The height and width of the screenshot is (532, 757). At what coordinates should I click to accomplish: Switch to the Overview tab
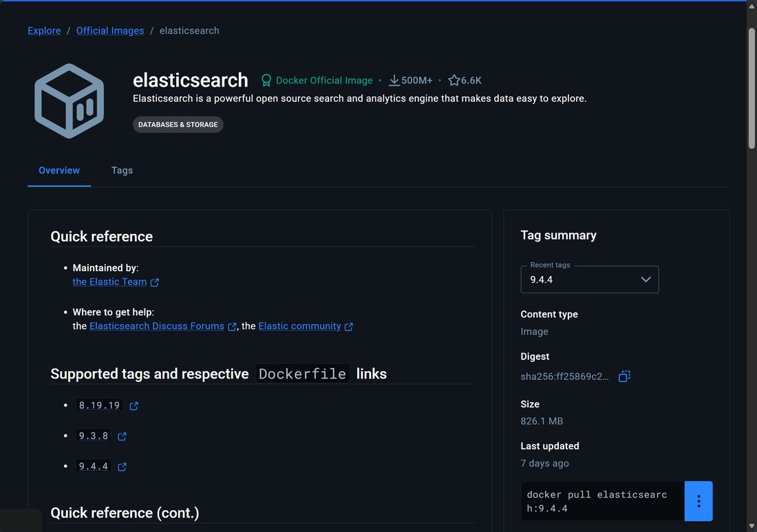point(59,171)
